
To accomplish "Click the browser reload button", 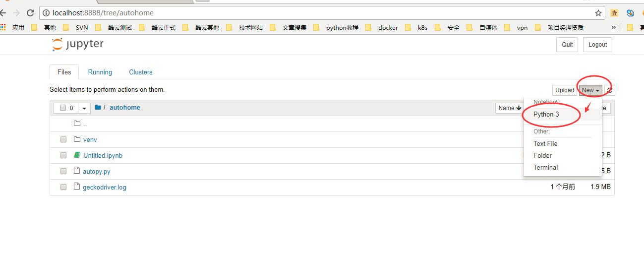I will click(30, 13).
